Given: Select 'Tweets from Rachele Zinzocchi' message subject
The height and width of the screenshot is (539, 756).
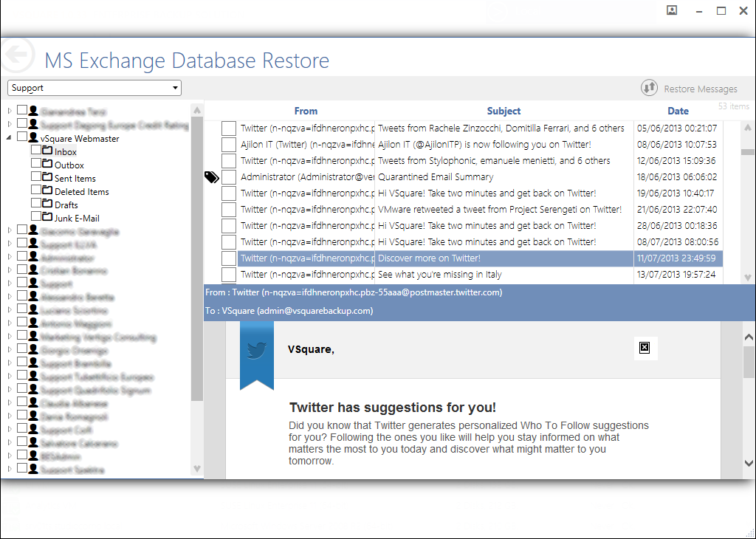Looking at the screenshot, I should pyautogui.click(x=501, y=128).
